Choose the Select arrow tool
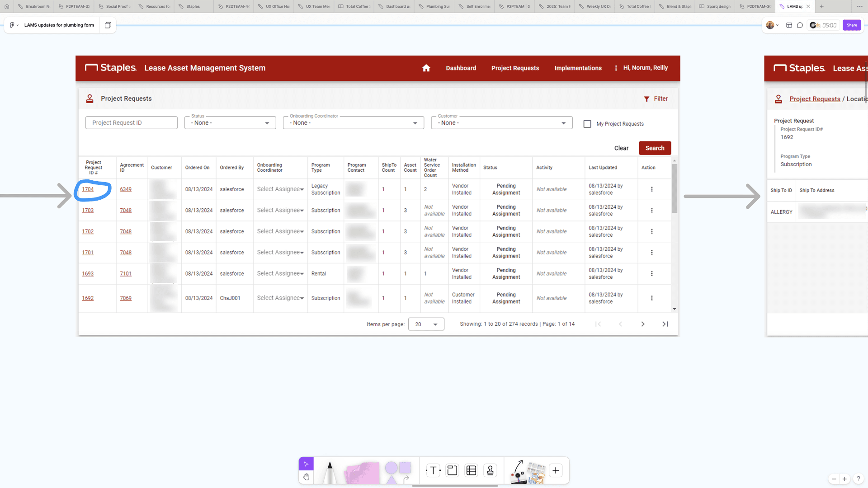 [306, 464]
